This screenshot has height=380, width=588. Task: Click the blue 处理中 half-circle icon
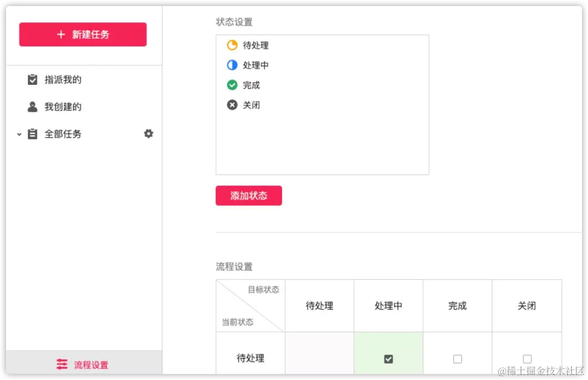232,65
